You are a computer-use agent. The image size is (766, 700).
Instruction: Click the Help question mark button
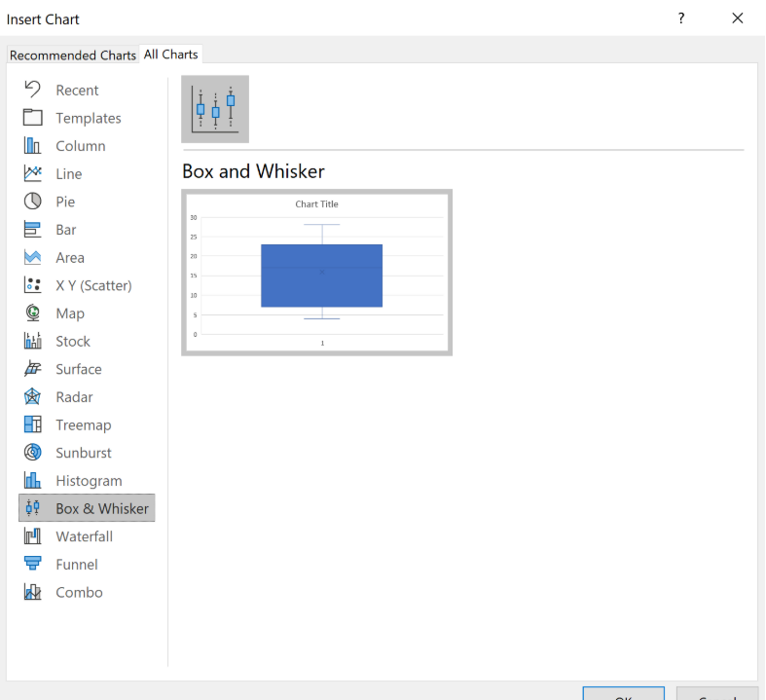[x=681, y=18]
